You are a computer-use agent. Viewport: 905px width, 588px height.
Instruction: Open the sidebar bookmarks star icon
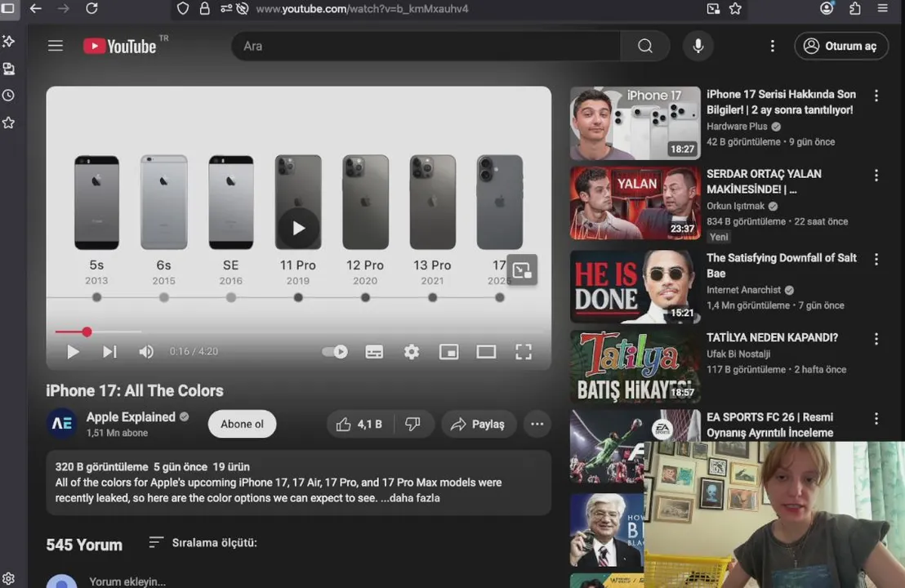click(x=9, y=122)
